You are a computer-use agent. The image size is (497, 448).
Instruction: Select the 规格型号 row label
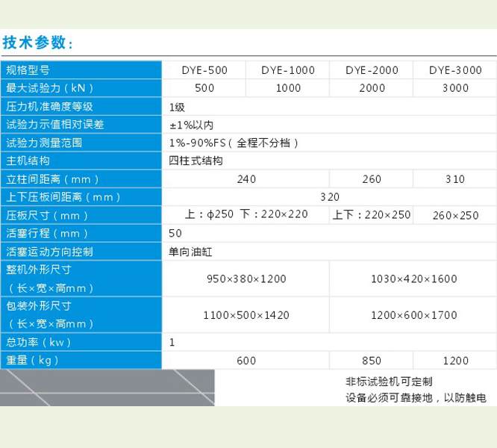[28, 70]
